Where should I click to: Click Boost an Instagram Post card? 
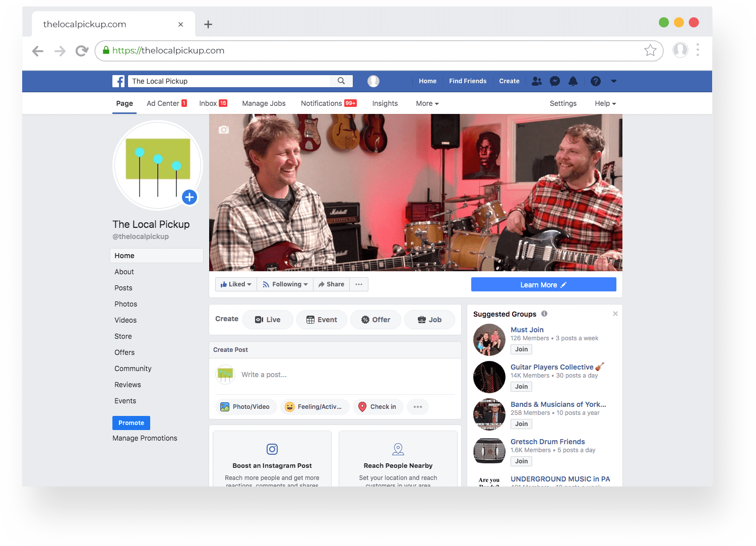272,459
